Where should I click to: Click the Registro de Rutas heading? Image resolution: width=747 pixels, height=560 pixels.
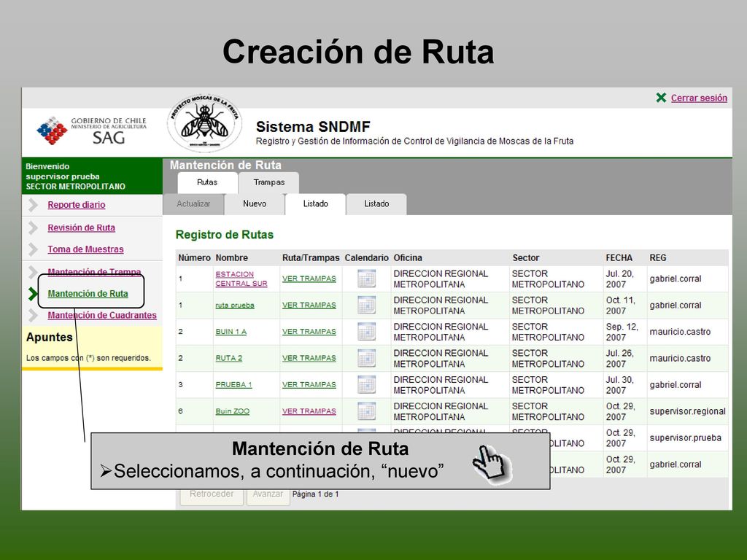(225, 235)
